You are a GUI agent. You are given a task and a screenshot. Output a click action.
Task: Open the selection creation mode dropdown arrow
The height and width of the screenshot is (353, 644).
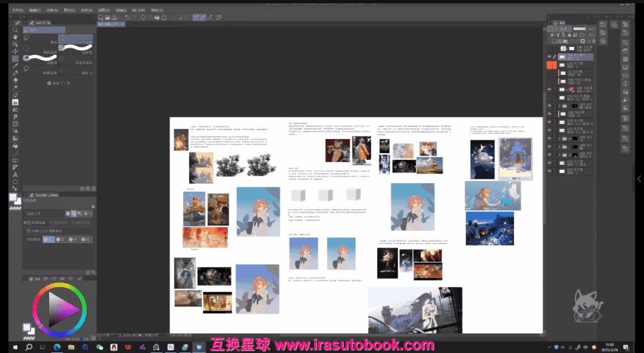(x=91, y=213)
